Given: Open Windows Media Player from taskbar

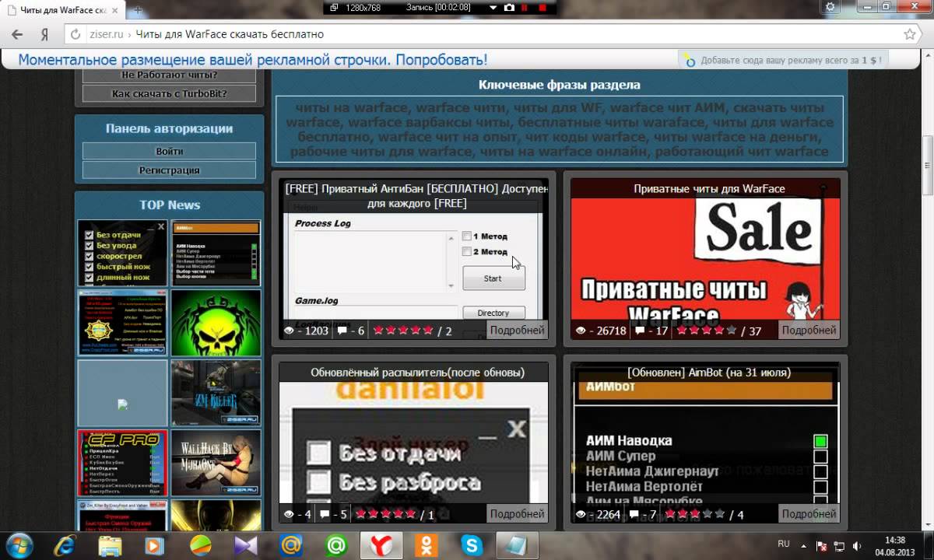Looking at the screenshot, I should click(155, 545).
